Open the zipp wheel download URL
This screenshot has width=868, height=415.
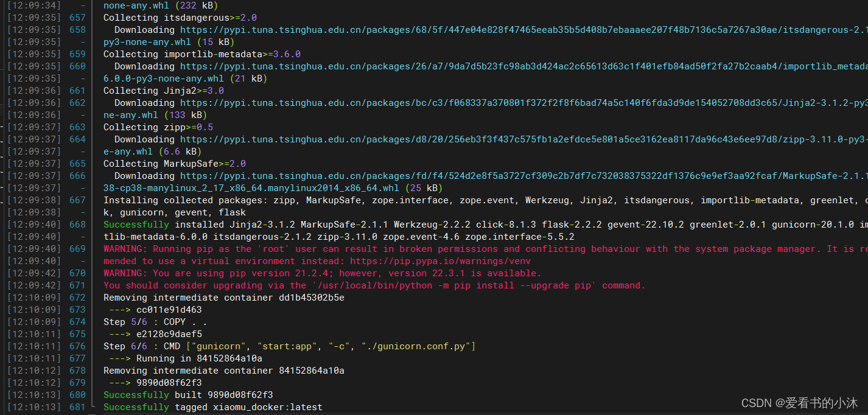click(517, 139)
